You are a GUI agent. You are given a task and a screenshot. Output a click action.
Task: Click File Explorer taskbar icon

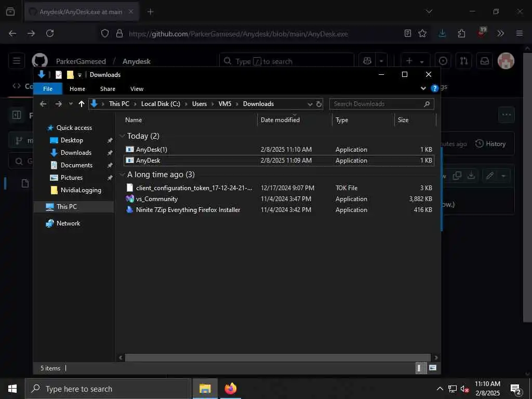tap(205, 389)
